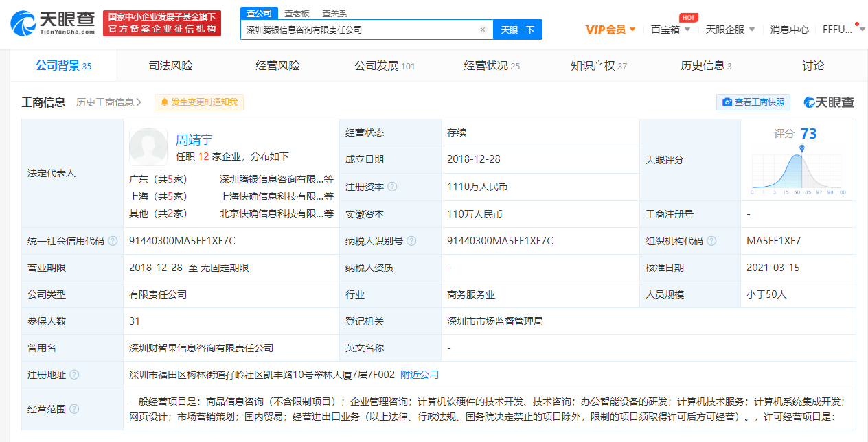Click the 行业 value 商务服务业
Image resolution: width=868 pixels, height=442 pixels.
click(470, 294)
